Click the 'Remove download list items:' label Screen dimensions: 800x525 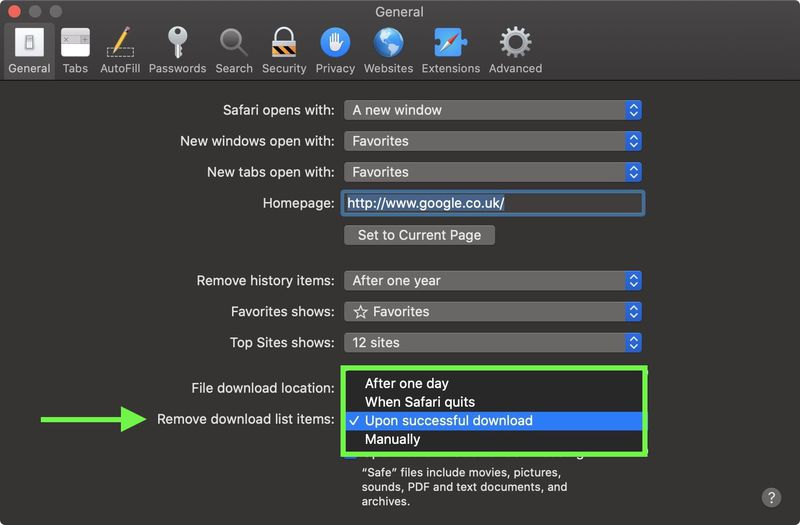pos(245,419)
